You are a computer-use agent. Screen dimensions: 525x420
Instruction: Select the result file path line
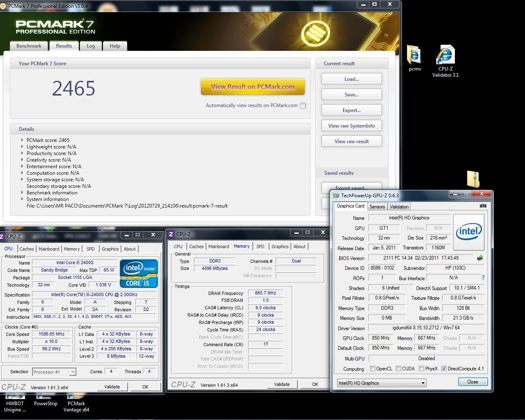click(x=127, y=206)
